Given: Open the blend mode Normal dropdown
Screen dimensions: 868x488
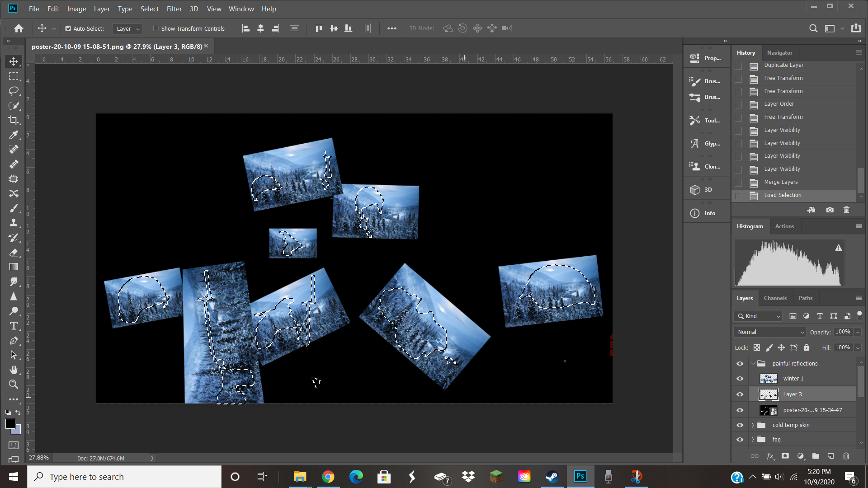Looking at the screenshot, I should 770,332.
